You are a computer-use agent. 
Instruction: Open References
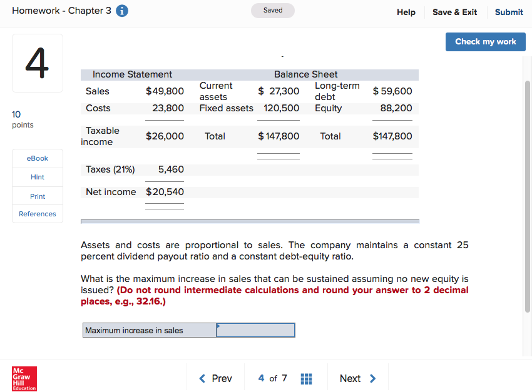(37, 214)
